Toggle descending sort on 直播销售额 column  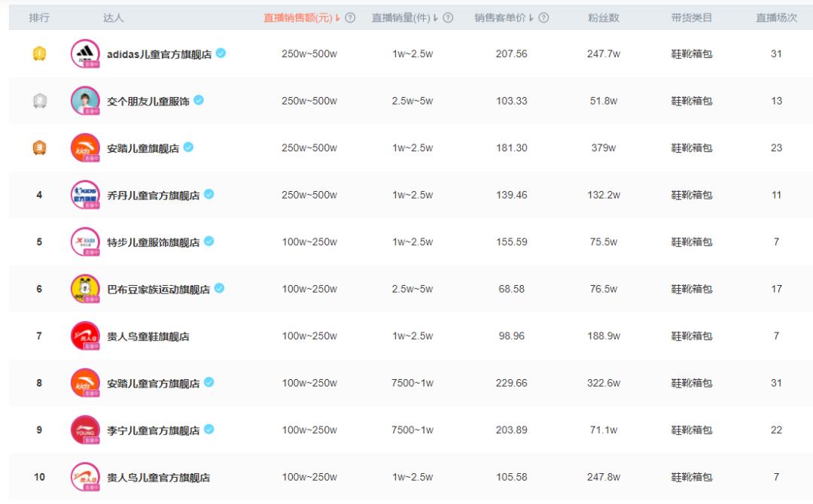click(x=337, y=16)
